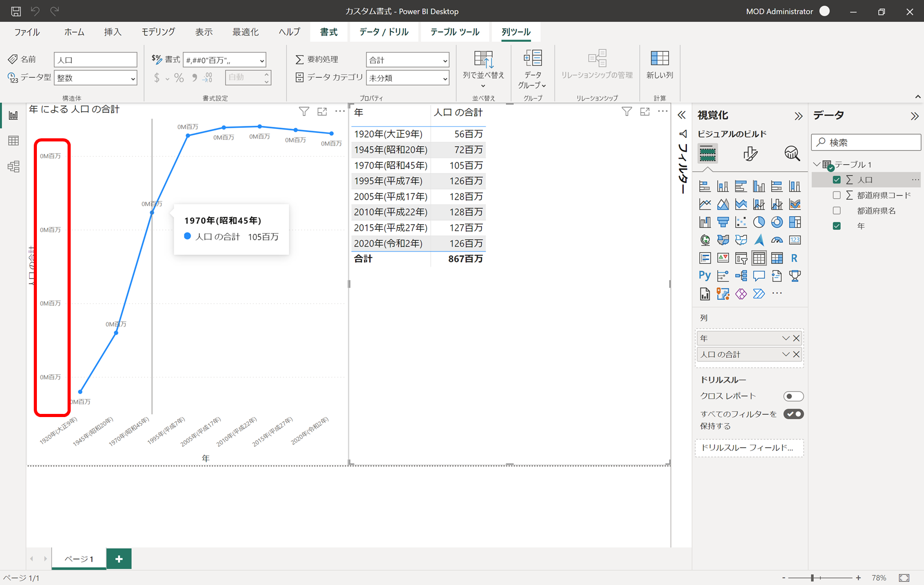Image resolution: width=924 pixels, height=585 pixels.
Task: Uncheck the 人口 field checkbox
Action: pyautogui.click(x=837, y=180)
